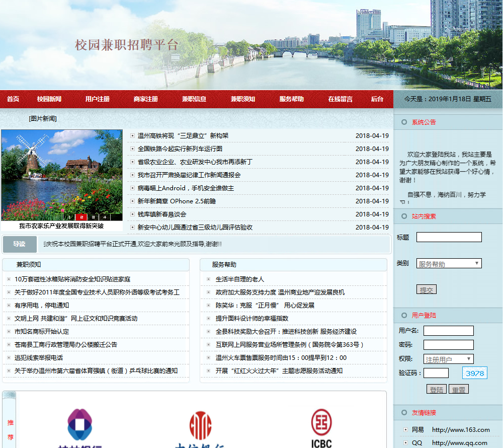Open the 用户注册 page
The height and width of the screenshot is (448, 503).
coord(98,99)
